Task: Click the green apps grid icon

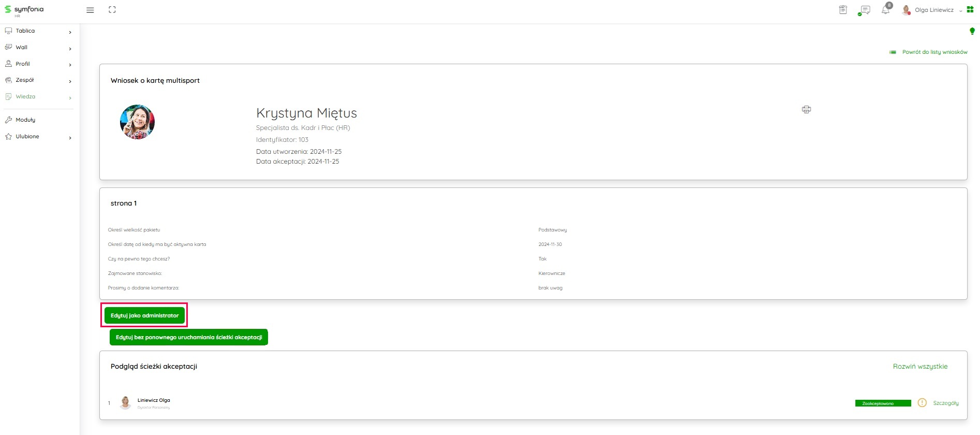Action: [970, 10]
